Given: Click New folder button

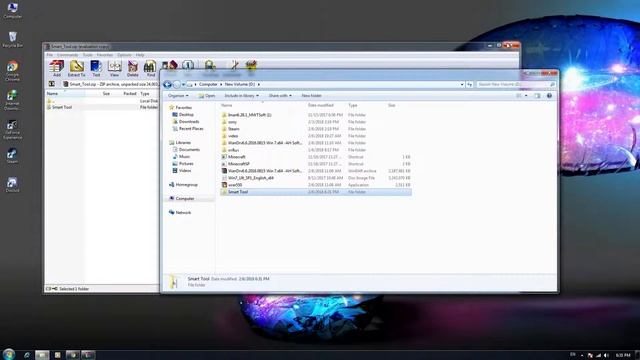Looking at the screenshot, I should point(311,96).
